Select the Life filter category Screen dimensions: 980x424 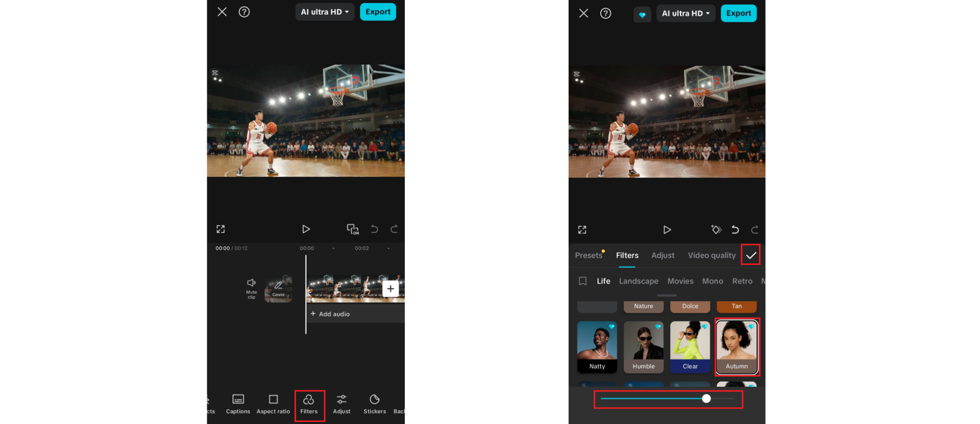pyautogui.click(x=603, y=281)
